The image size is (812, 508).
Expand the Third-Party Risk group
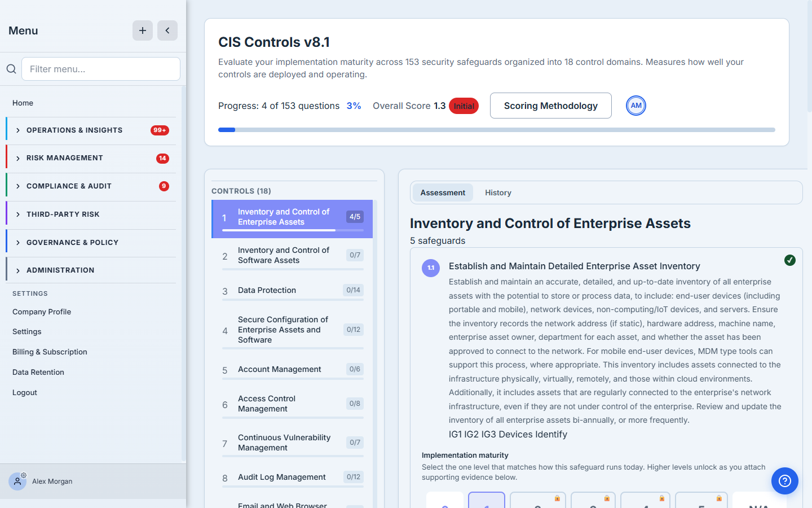(91, 214)
